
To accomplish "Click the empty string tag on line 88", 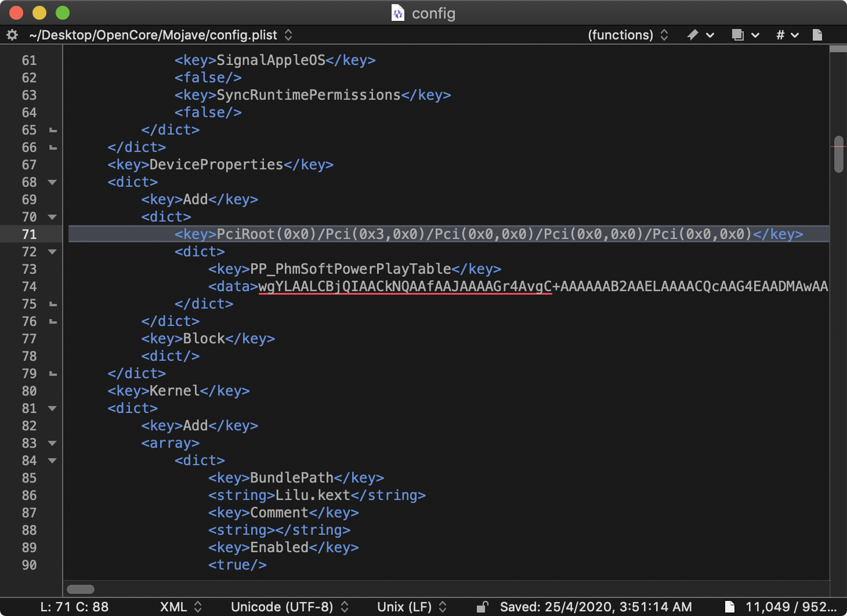I will click(279, 530).
